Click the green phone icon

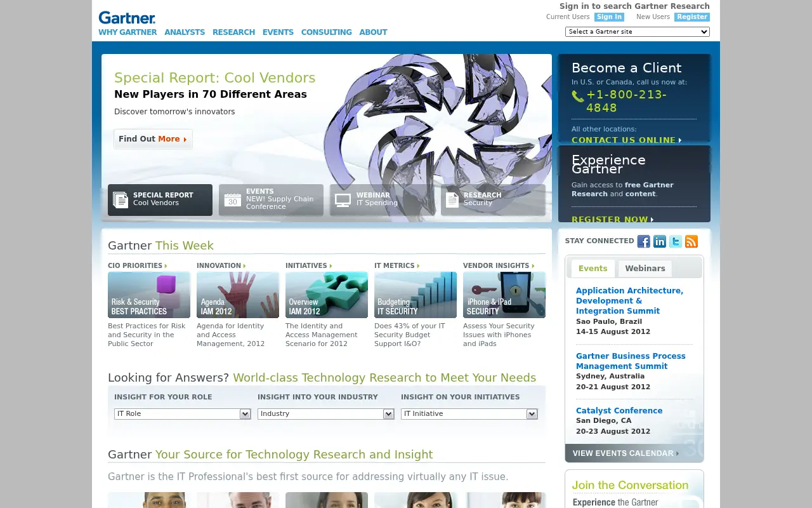577,96
